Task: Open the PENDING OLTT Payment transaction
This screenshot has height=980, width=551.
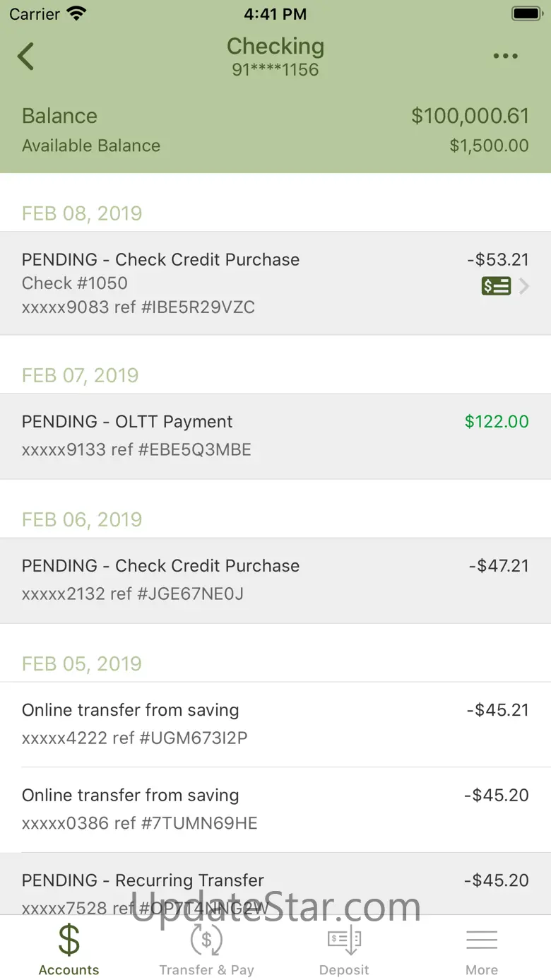Action: tap(275, 436)
